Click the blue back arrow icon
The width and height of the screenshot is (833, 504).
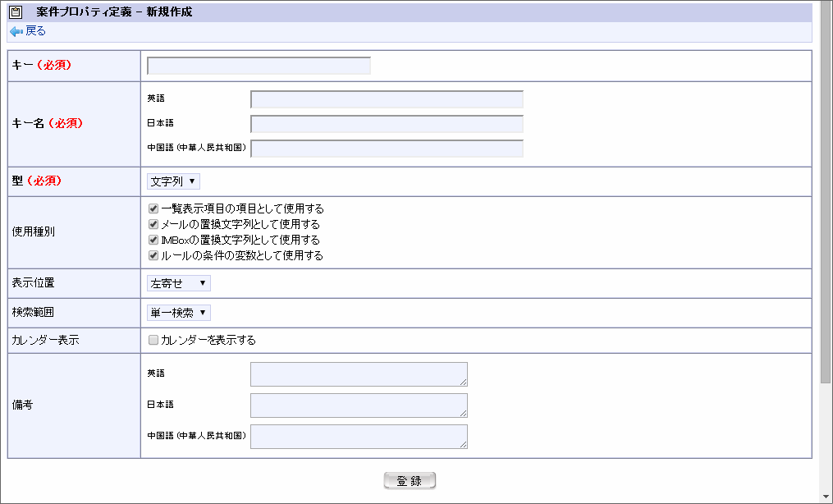click(16, 31)
